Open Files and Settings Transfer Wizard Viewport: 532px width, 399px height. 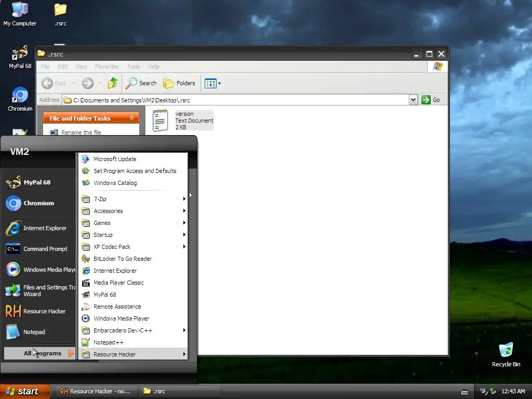click(x=39, y=290)
